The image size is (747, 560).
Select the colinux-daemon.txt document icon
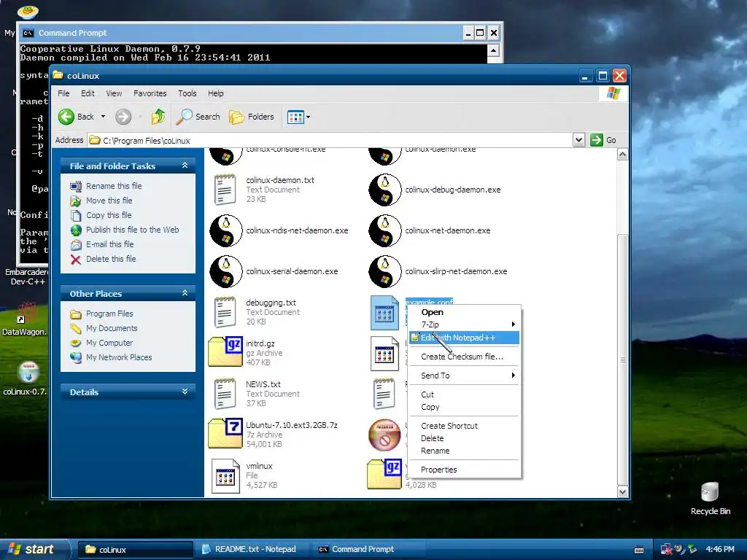[x=225, y=190]
